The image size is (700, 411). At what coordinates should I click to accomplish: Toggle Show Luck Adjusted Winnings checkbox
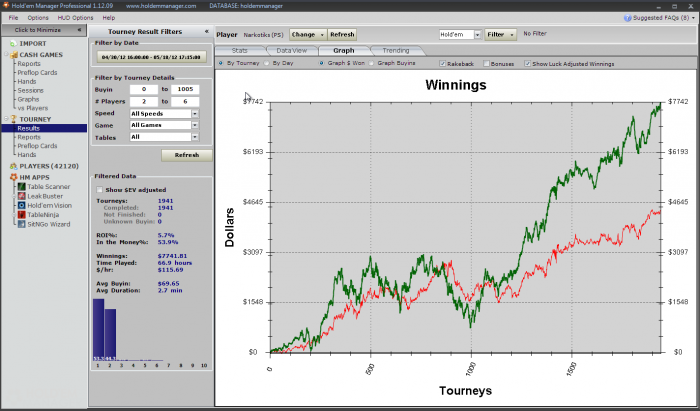527,64
